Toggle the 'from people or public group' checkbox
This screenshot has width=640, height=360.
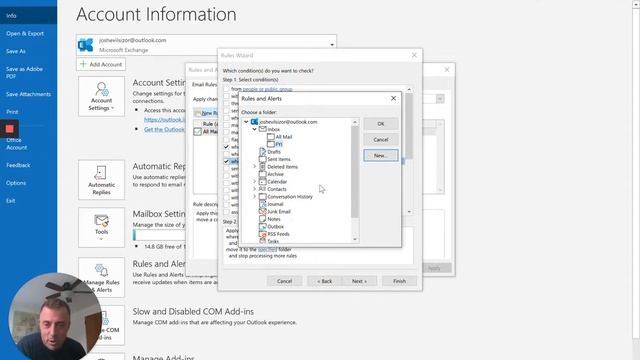click(x=226, y=89)
